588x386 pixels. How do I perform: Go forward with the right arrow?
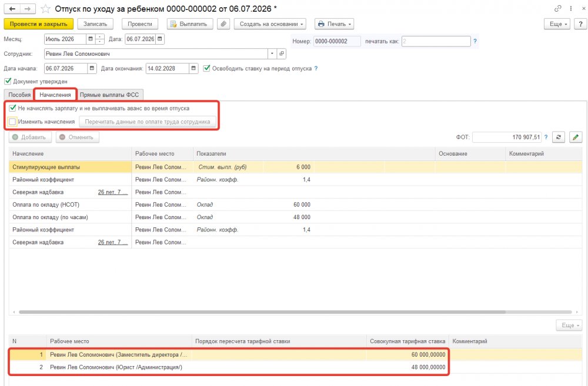pos(28,9)
